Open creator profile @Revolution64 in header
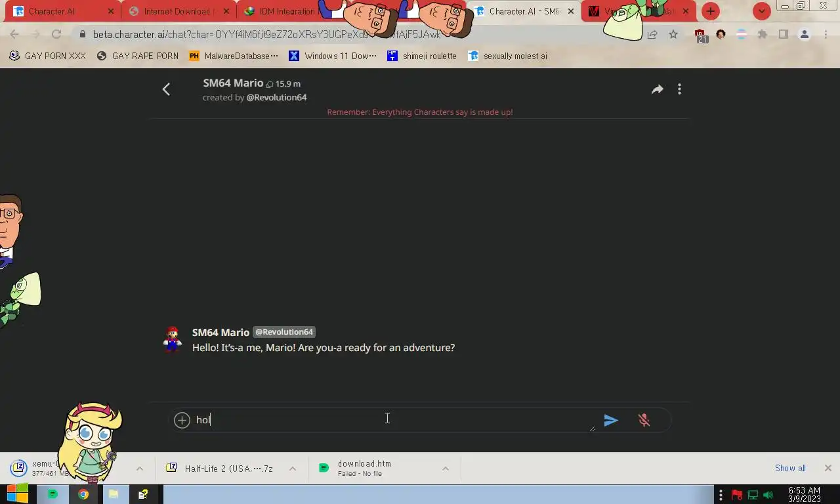Screen dimensions: 840x504 [x=276, y=97]
